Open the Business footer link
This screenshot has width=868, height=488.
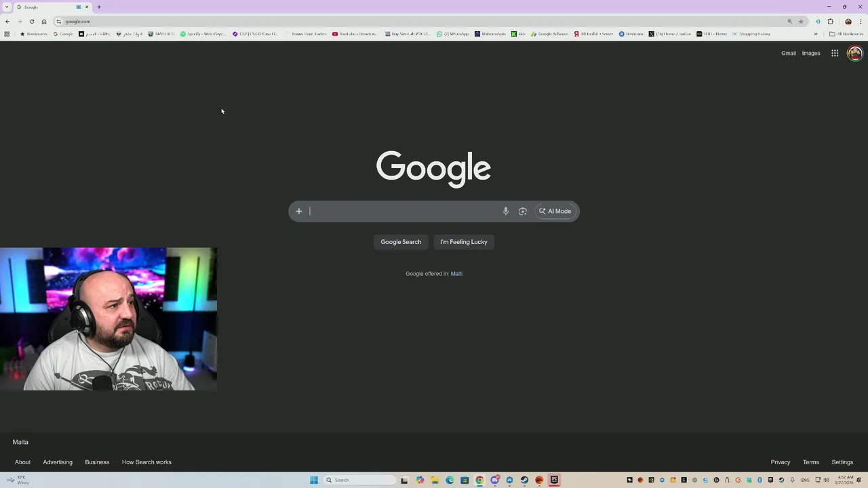(x=97, y=462)
